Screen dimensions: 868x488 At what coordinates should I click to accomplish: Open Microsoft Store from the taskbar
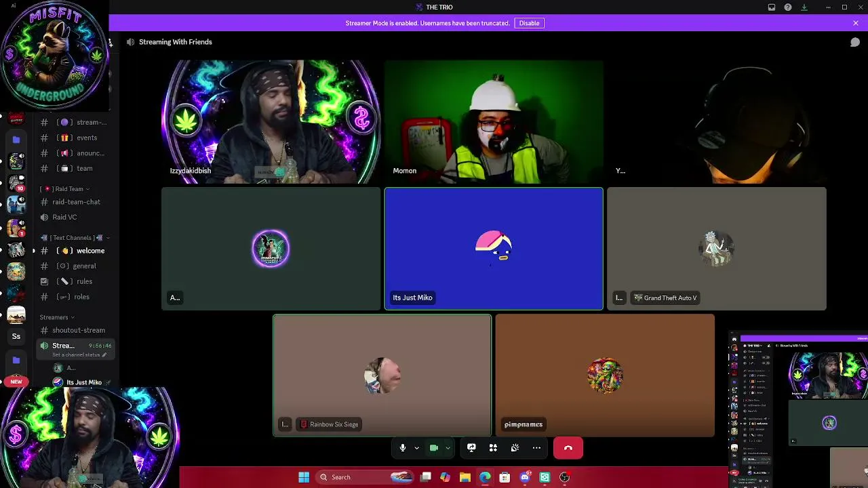click(x=505, y=477)
